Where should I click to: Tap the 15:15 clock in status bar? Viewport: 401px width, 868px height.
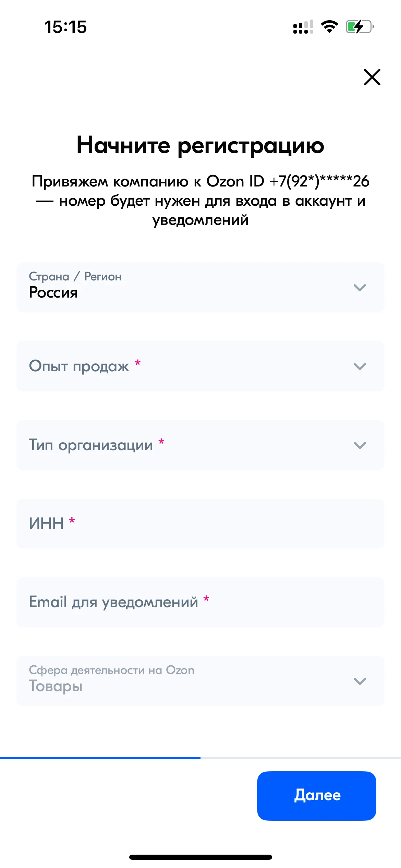pos(65,27)
